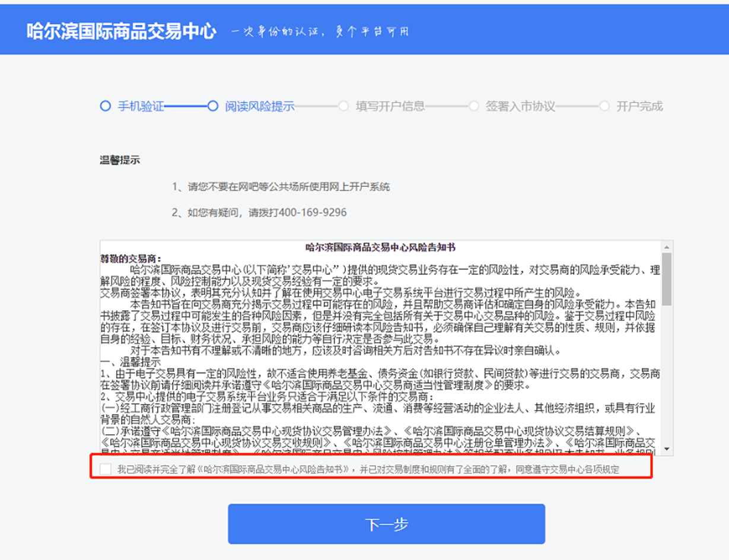
Task: Click the risk notice scrollbar thumb
Action: click(667, 279)
